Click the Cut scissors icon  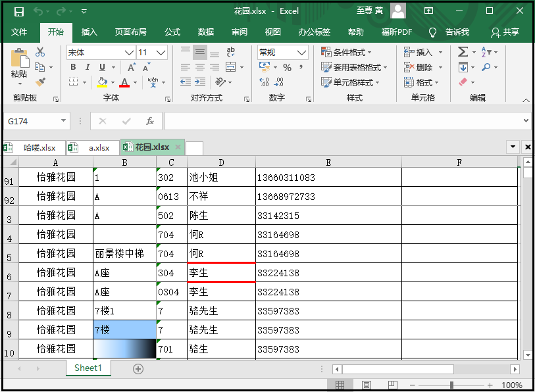click(x=40, y=52)
